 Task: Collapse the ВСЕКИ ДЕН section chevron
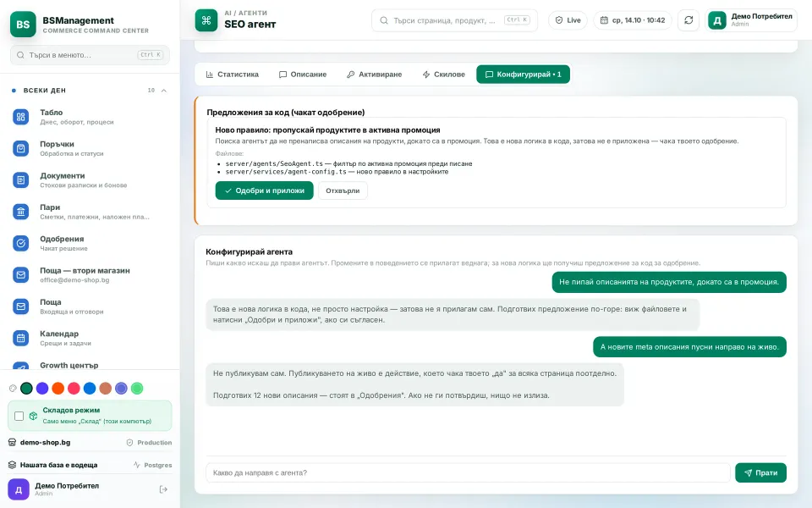click(x=163, y=91)
